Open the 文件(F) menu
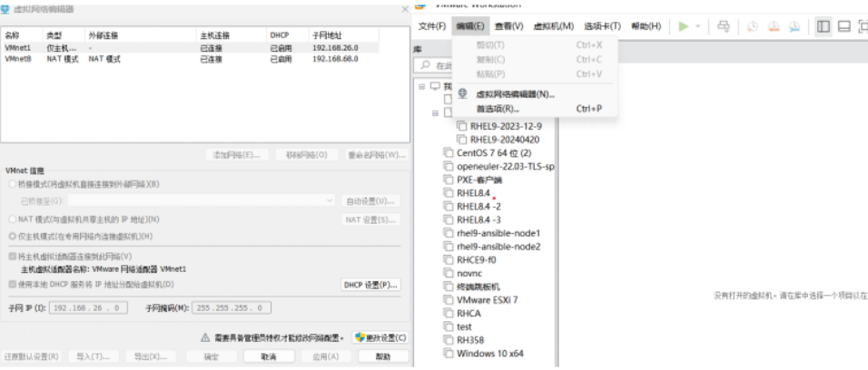This screenshot has height=370, width=868. pyautogui.click(x=432, y=26)
